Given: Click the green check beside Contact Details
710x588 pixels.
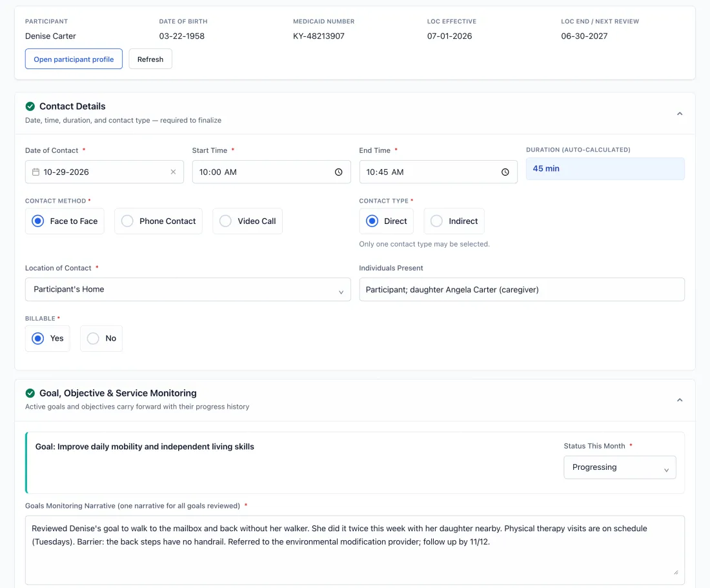Looking at the screenshot, I should pos(30,106).
